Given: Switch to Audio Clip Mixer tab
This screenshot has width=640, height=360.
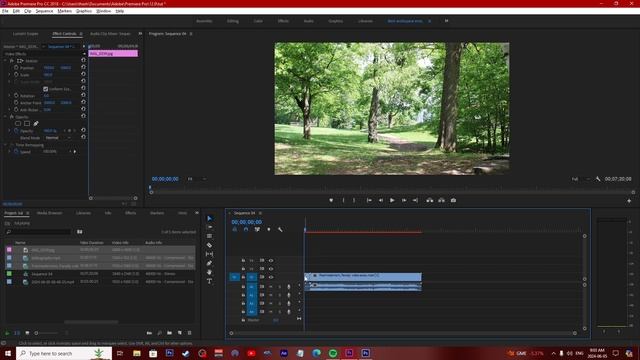Looking at the screenshot, I should (x=110, y=34).
